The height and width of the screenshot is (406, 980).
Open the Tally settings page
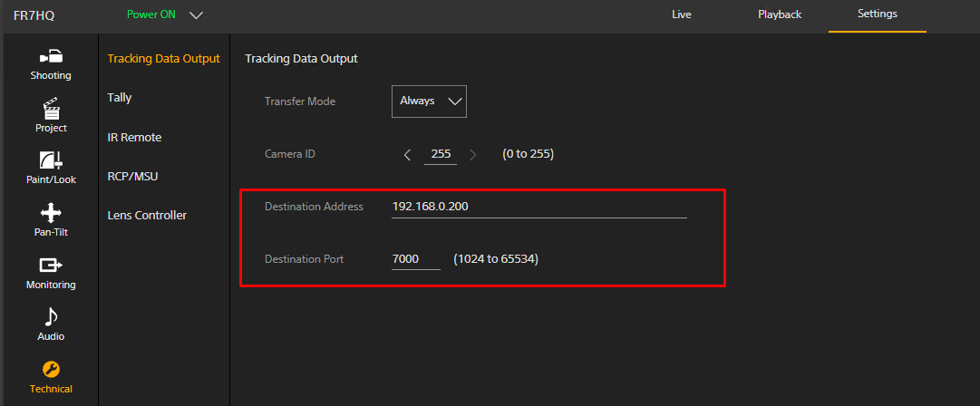pyautogui.click(x=120, y=98)
